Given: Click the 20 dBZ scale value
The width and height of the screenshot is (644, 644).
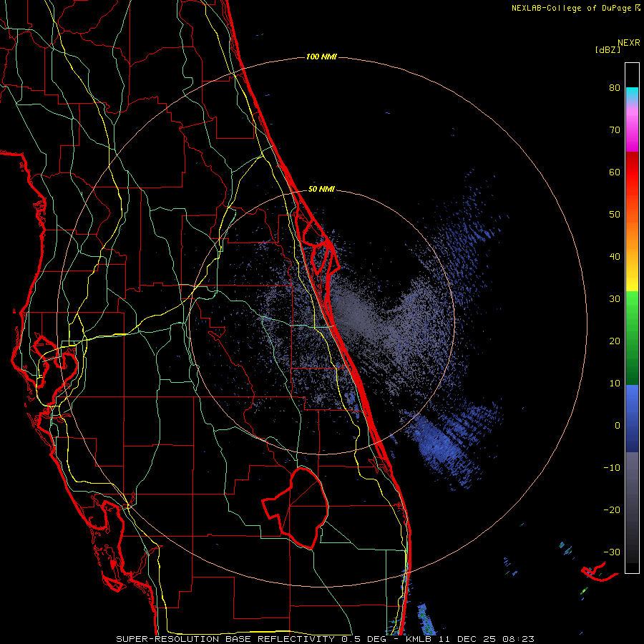Looking at the screenshot, I should pyautogui.click(x=615, y=341).
